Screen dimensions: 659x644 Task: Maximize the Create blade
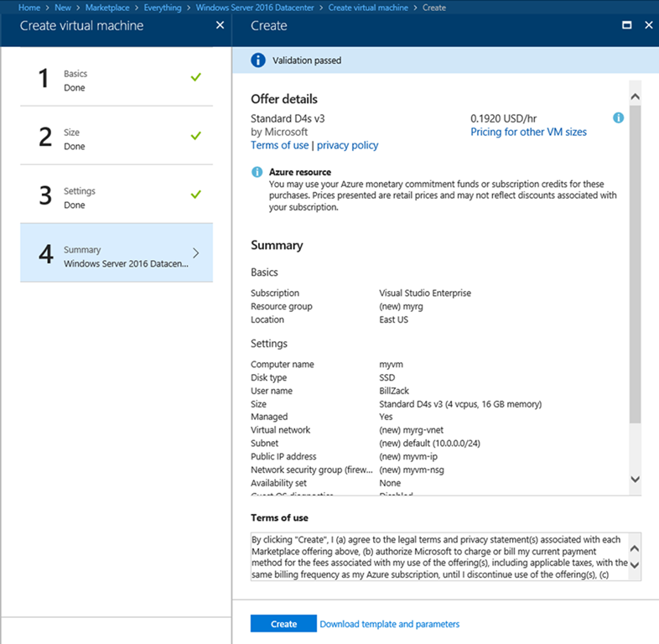tap(626, 25)
